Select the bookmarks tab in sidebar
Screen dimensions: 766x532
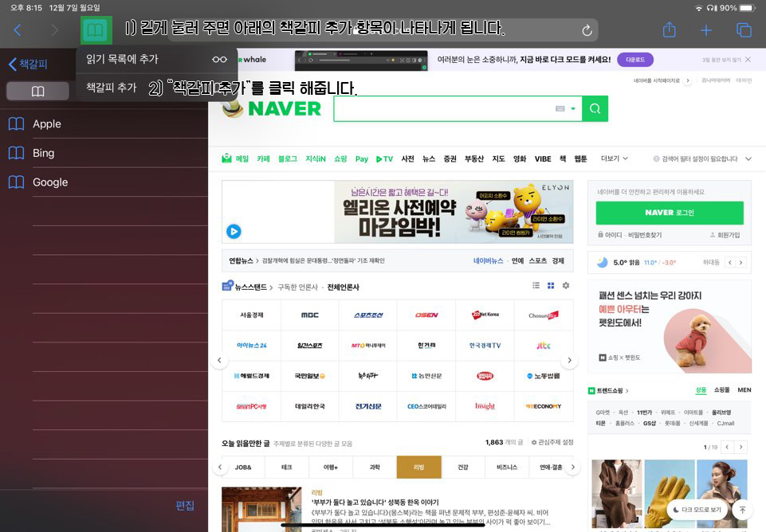[x=37, y=92]
